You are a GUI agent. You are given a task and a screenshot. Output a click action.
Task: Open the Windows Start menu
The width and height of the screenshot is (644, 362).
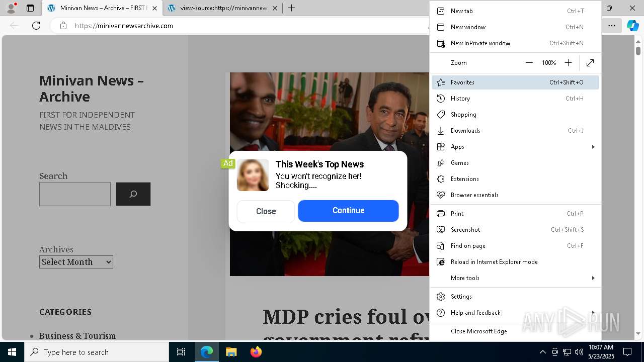click(x=12, y=352)
